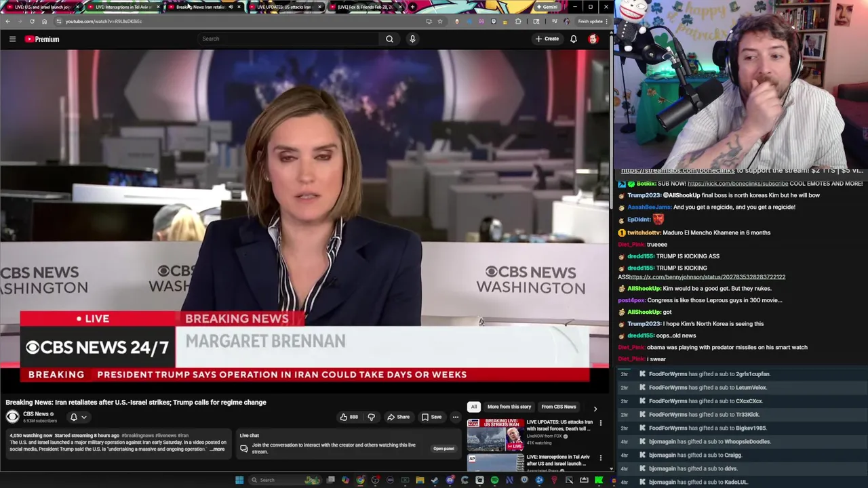The height and width of the screenshot is (488, 868).
Task: Click the browser address bar URL
Action: pyautogui.click(x=104, y=21)
